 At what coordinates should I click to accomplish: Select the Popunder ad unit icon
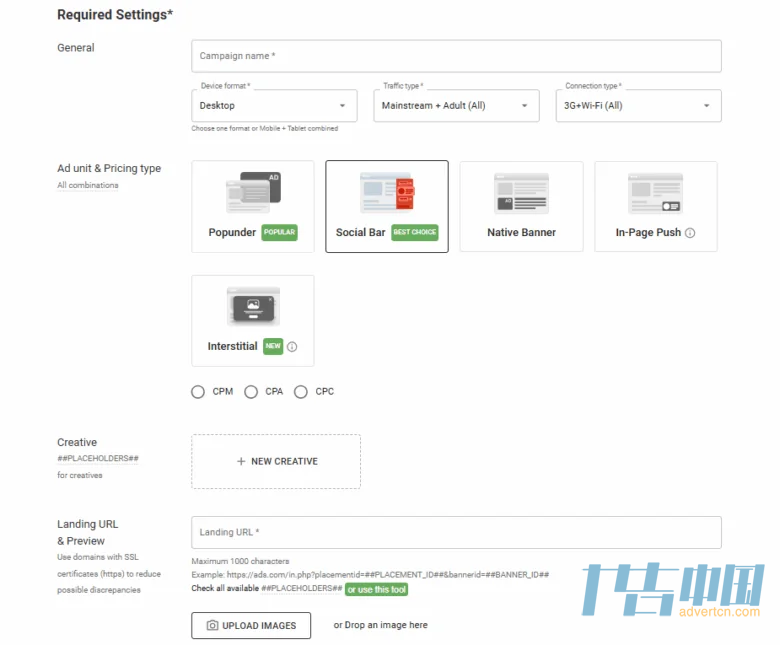click(252, 193)
